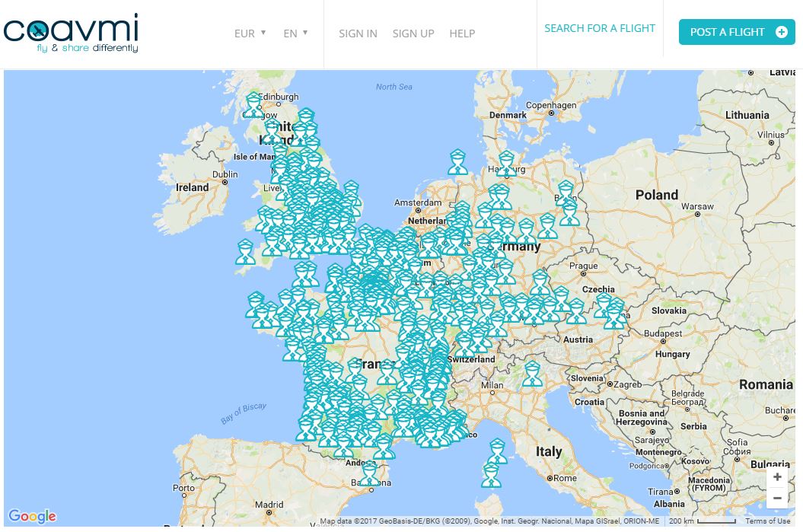Click the Amsterdam label on the map
The width and height of the screenshot is (803, 532).
click(x=417, y=202)
